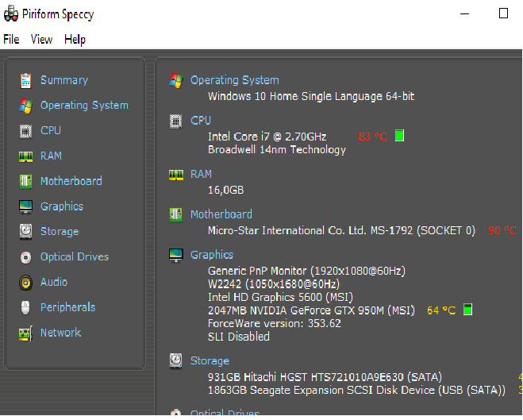Open the View menu

(42, 40)
